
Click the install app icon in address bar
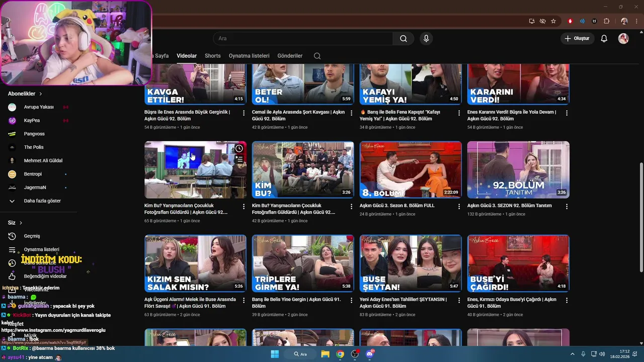point(532,21)
